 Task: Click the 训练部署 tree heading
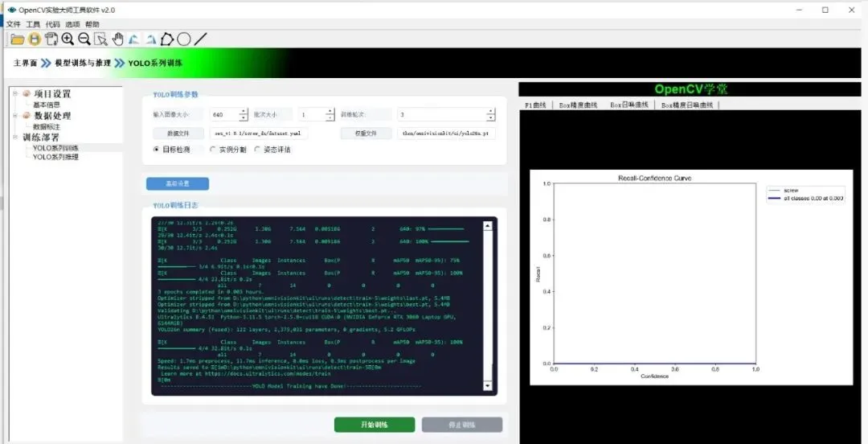point(40,138)
